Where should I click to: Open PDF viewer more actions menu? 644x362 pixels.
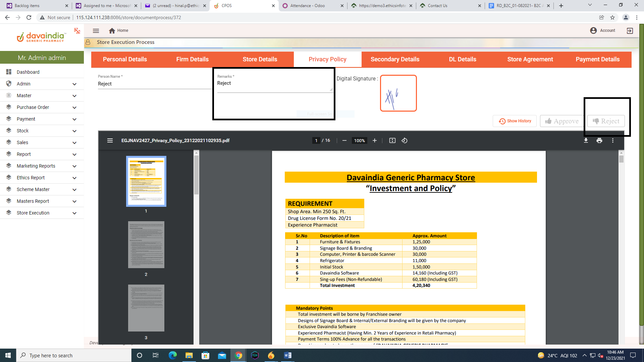point(613,140)
